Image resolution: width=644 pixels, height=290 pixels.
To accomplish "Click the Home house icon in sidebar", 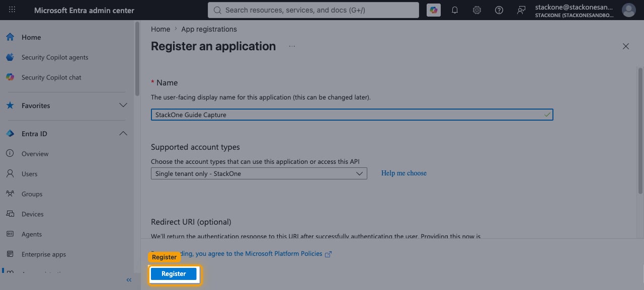I will (x=10, y=37).
